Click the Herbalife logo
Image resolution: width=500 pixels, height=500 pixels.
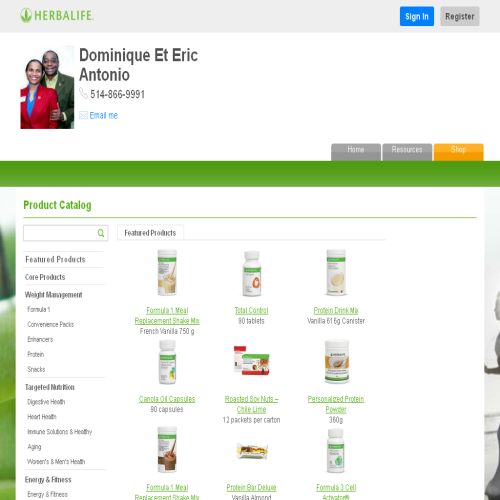(57, 16)
